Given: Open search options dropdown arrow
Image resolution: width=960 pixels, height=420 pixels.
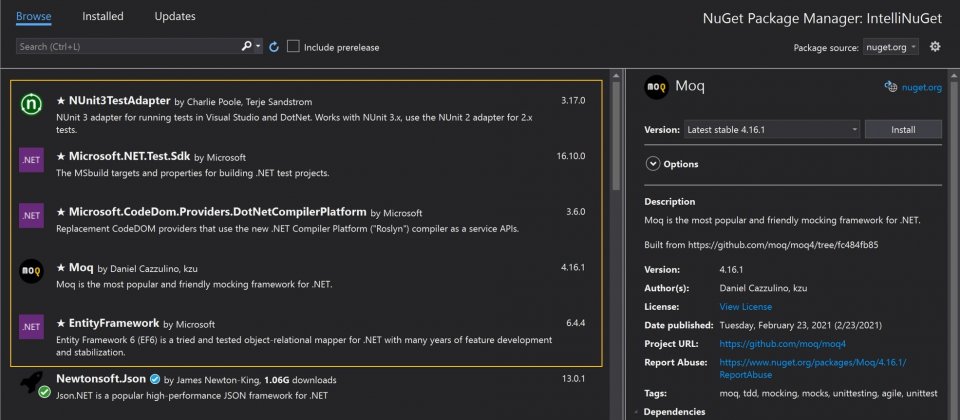Looking at the screenshot, I should 258,47.
